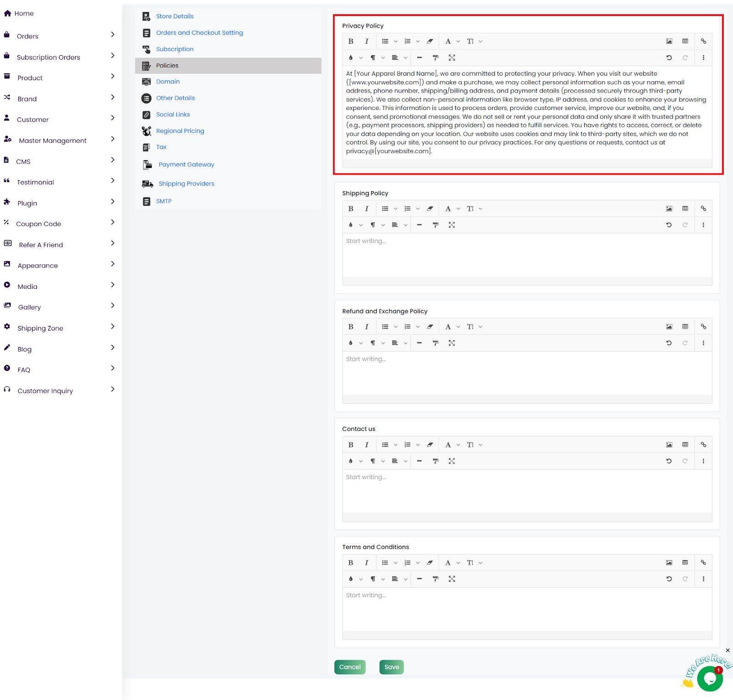Insert table in the Contact us editor
This screenshot has height=700, width=733.
click(x=685, y=445)
